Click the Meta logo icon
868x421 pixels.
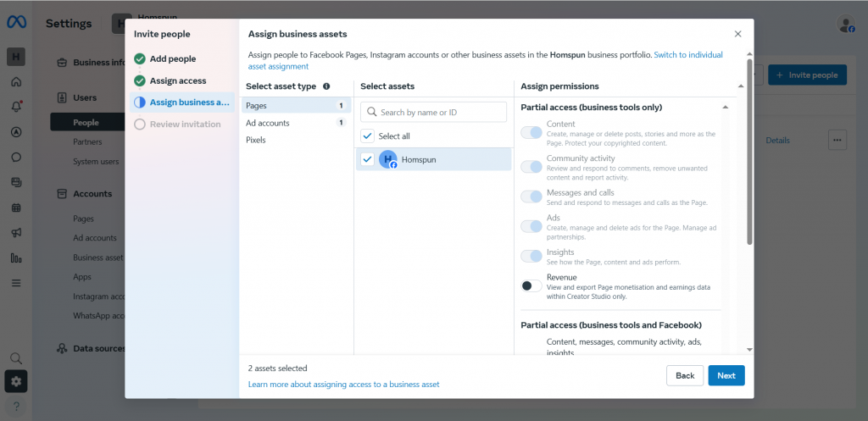coord(16,22)
